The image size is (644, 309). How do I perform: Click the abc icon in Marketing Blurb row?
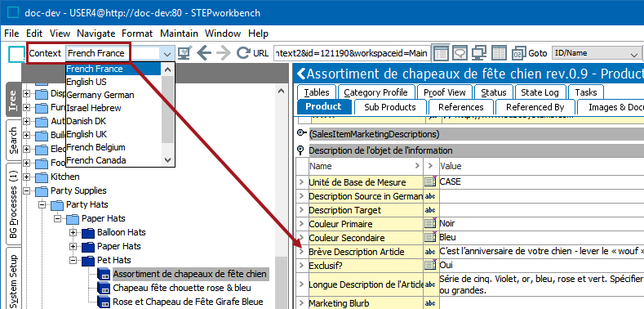[430, 303]
